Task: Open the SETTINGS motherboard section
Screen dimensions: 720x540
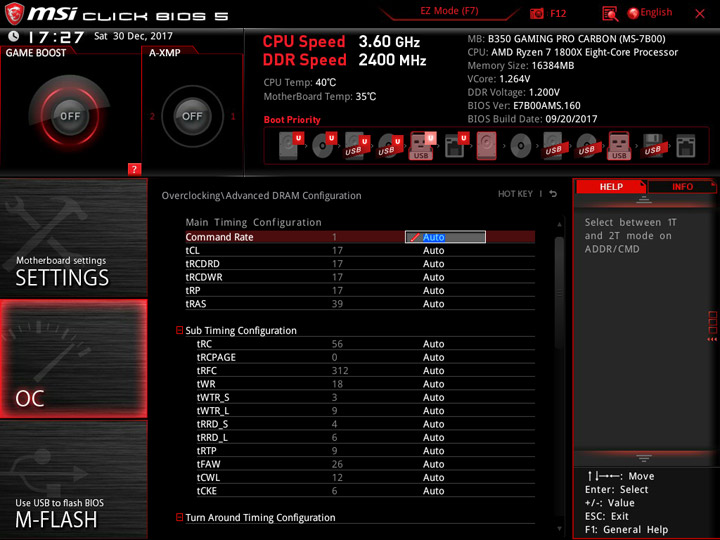Action: [x=73, y=238]
